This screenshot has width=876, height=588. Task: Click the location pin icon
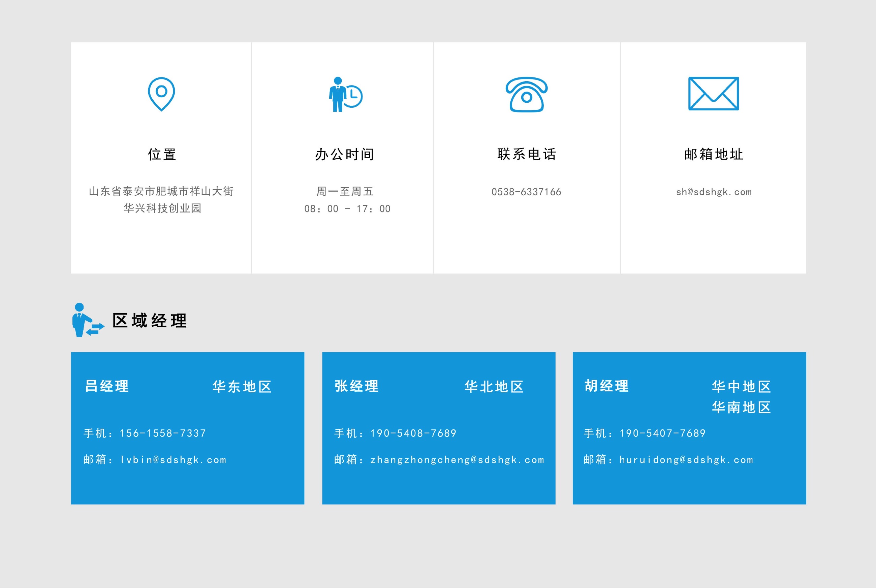click(x=161, y=94)
